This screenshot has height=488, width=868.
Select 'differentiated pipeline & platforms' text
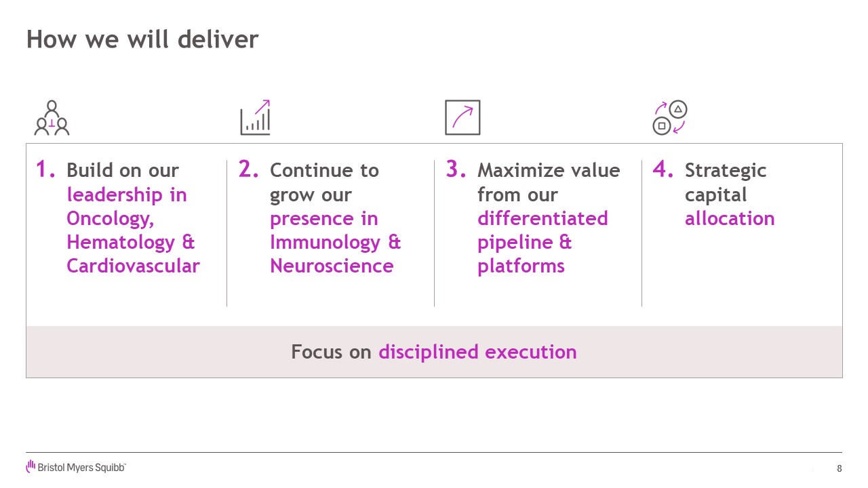pos(542,242)
